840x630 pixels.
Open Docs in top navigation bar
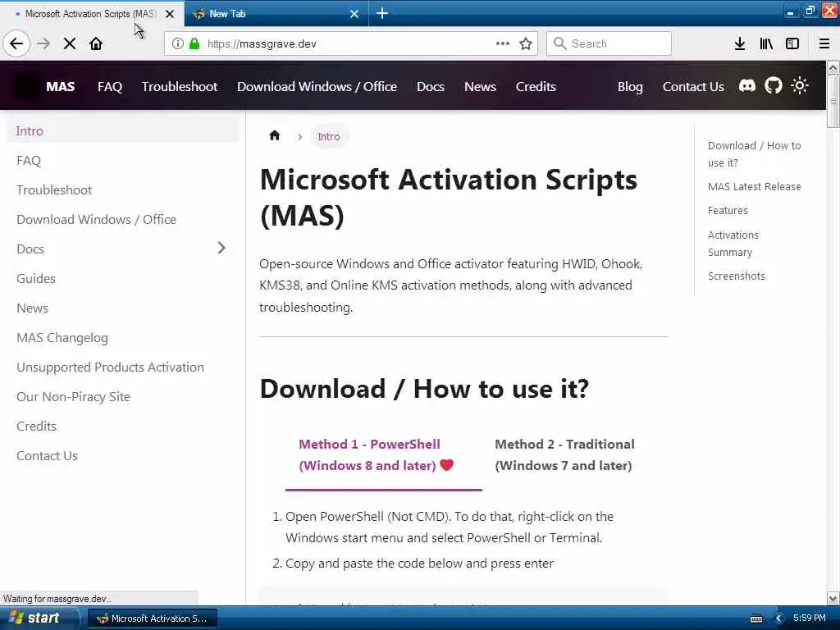coord(430,86)
